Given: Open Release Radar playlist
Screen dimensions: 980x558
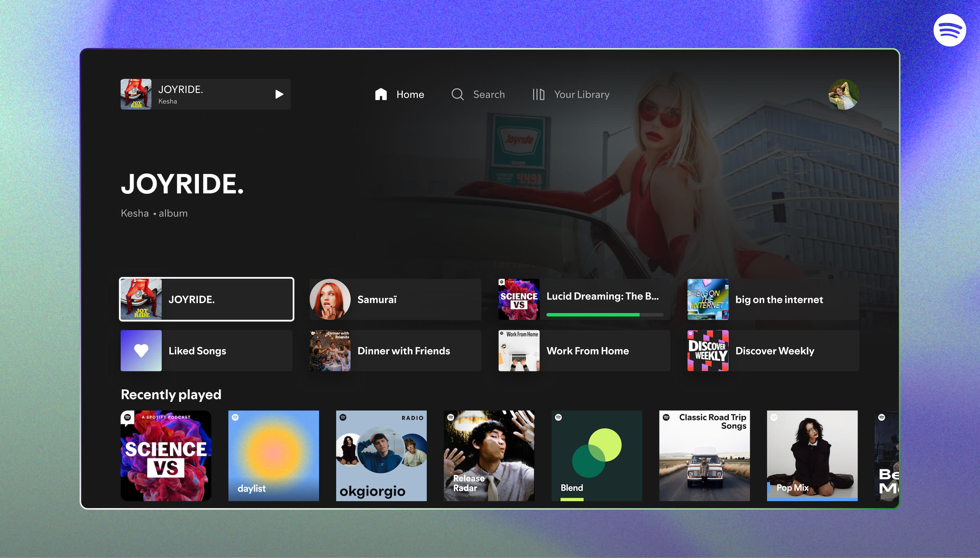Looking at the screenshot, I should click(489, 455).
